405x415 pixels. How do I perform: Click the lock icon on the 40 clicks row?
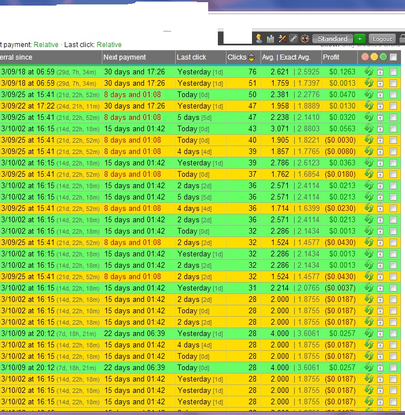380,140
